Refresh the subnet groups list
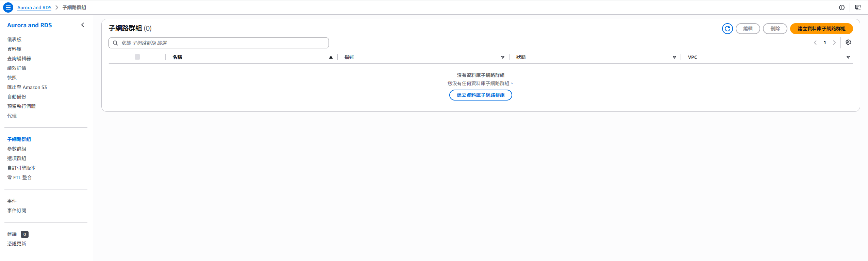The height and width of the screenshot is (261, 868). (728, 29)
